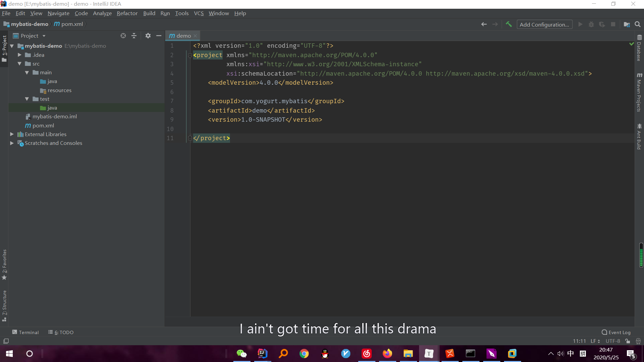Collapse the mybatis-demo root node
644x362 pixels.
(x=12, y=46)
